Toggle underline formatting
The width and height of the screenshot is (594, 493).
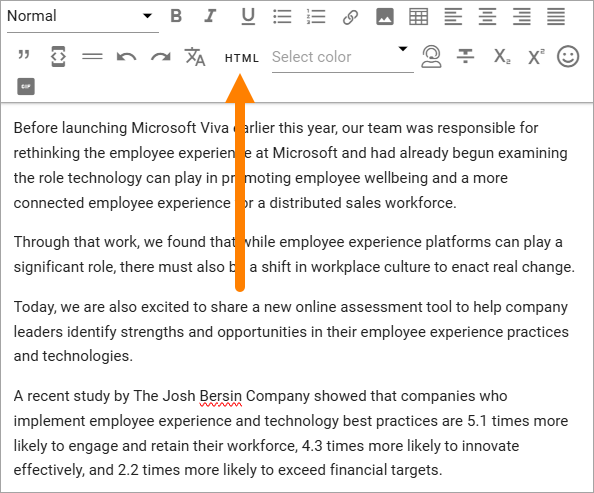pos(248,17)
